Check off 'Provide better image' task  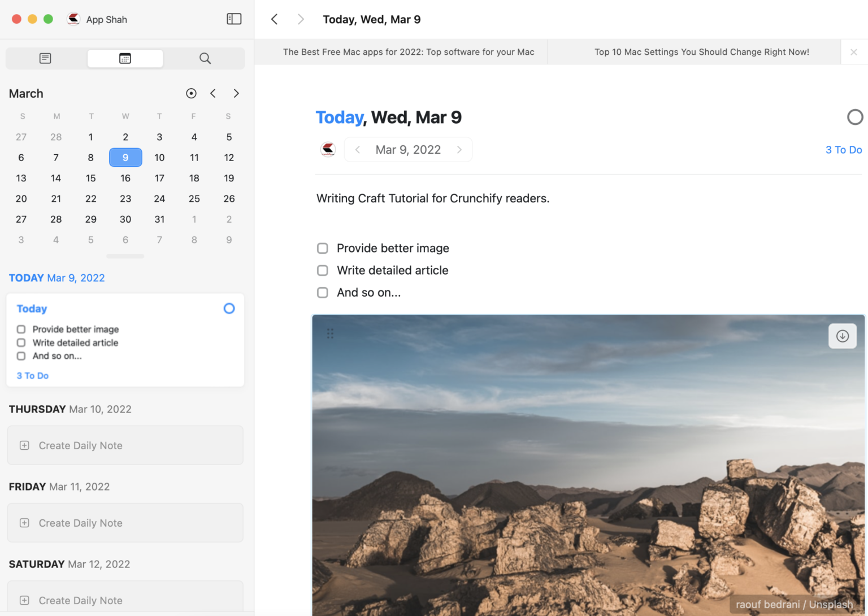click(x=322, y=248)
